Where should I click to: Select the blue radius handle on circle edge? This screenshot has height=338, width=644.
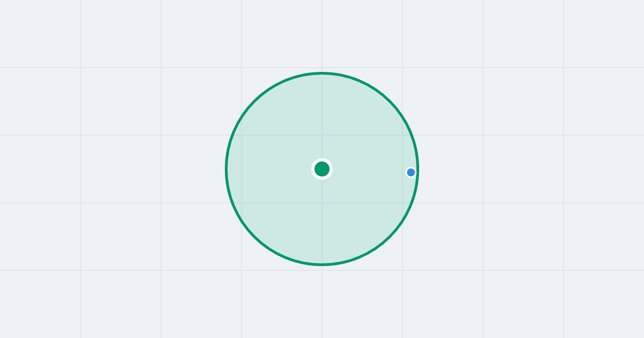click(411, 172)
